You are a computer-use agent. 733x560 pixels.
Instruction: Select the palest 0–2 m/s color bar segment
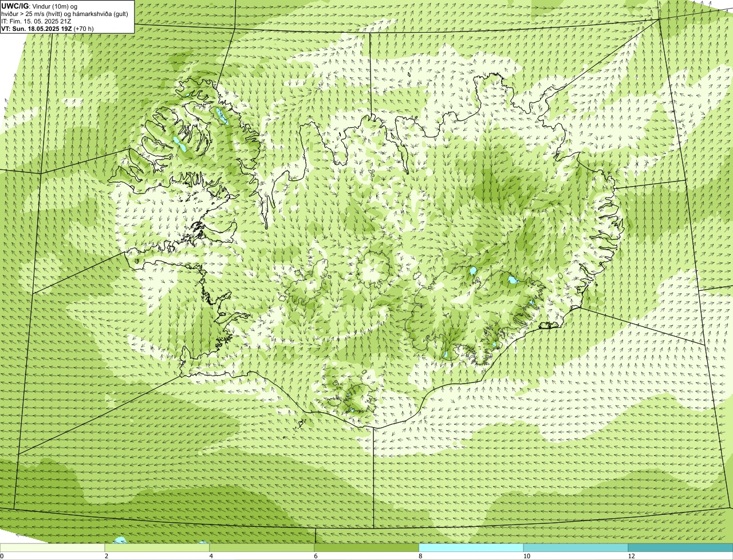click(x=53, y=547)
